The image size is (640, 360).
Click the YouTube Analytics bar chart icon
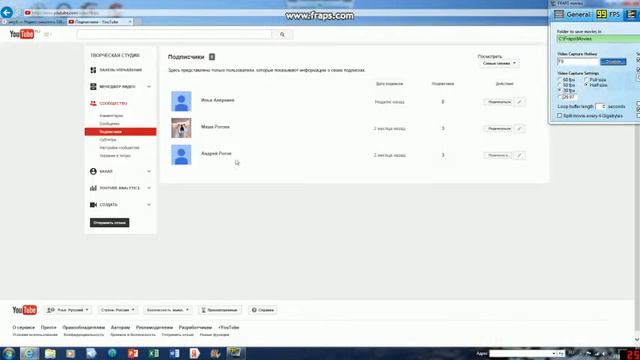click(x=93, y=188)
